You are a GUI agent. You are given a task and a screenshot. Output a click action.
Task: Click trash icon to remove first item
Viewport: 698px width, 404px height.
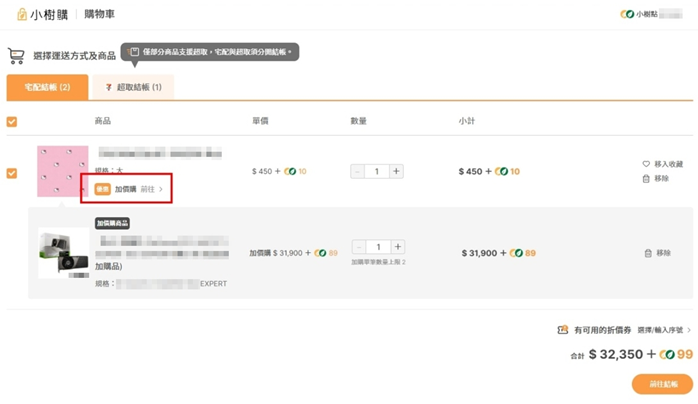tap(646, 179)
